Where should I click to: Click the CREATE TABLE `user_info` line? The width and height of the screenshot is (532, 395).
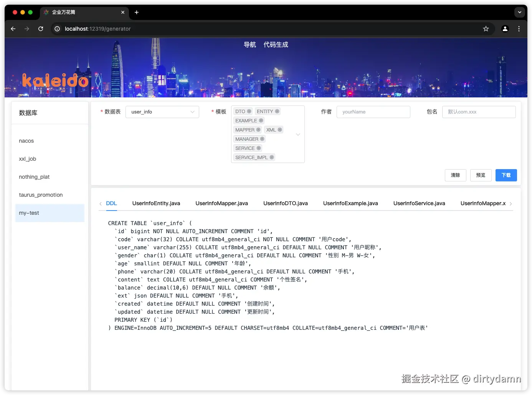pos(150,223)
